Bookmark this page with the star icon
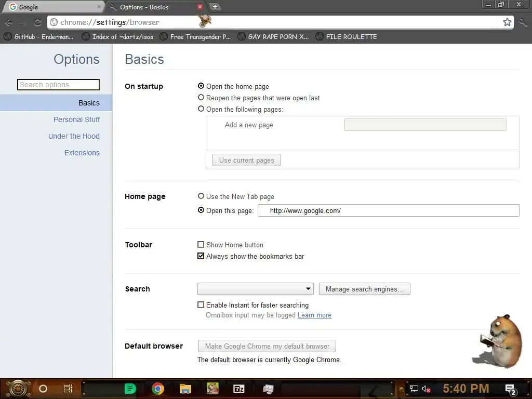Viewport: 532px width, 399px height. pos(507,22)
